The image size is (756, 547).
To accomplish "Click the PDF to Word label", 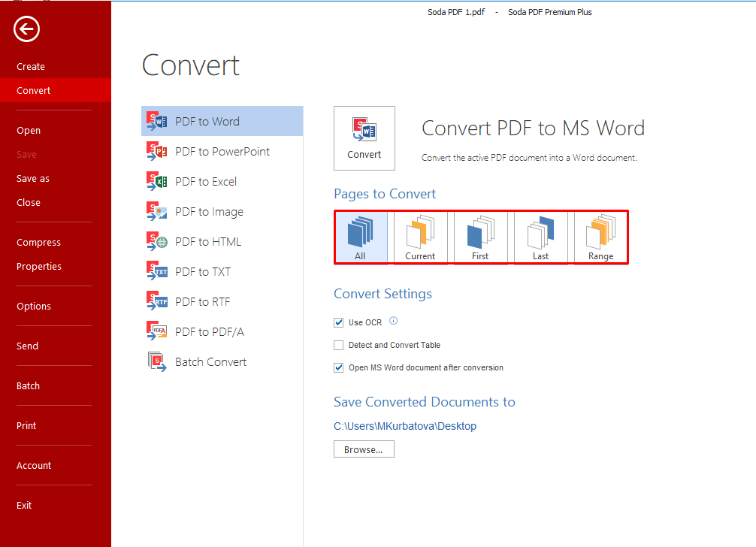I will [207, 122].
